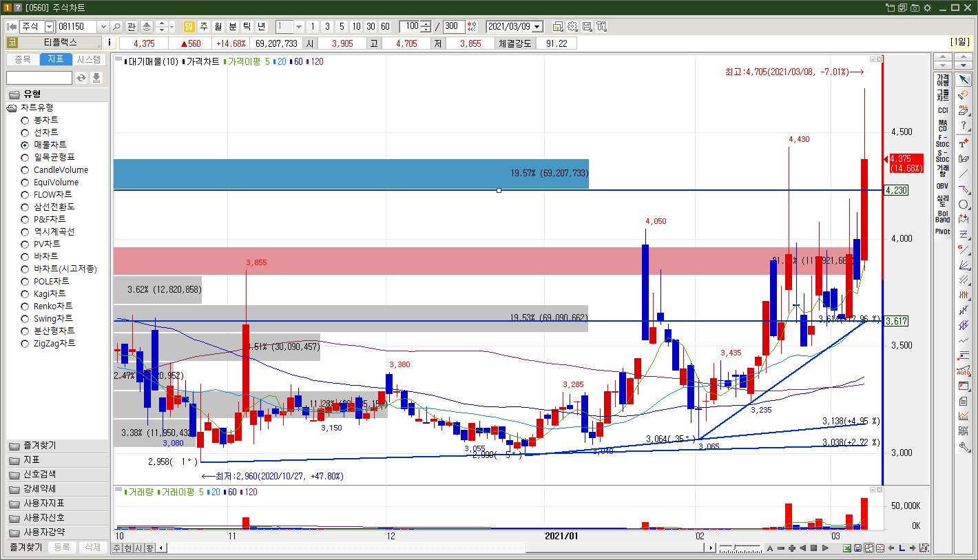The height and width of the screenshot is (560, 978).
Task: Open the chart tools icon in top toolbar
Action: point(602,26)
